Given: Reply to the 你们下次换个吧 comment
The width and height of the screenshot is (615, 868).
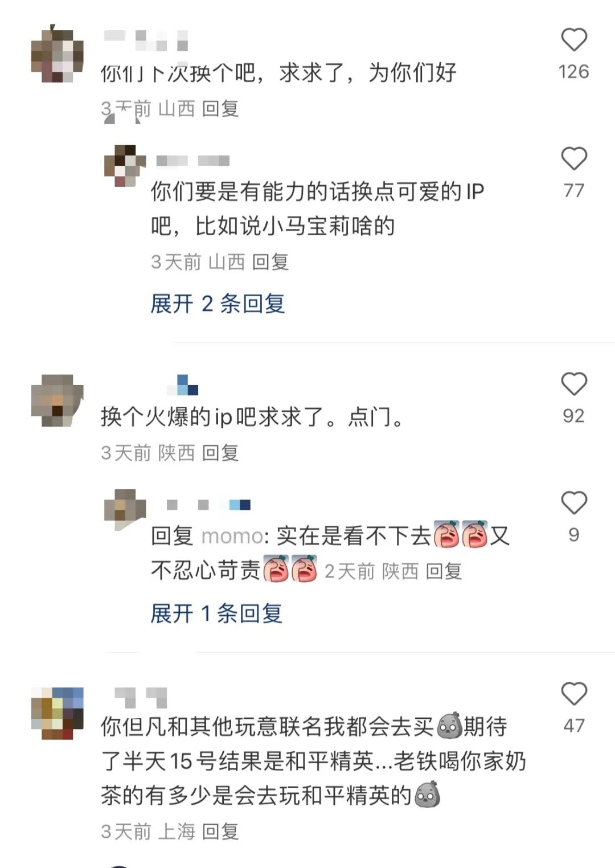Looking at the screenshot, I should pyautogui.click(x=220, y=108).
